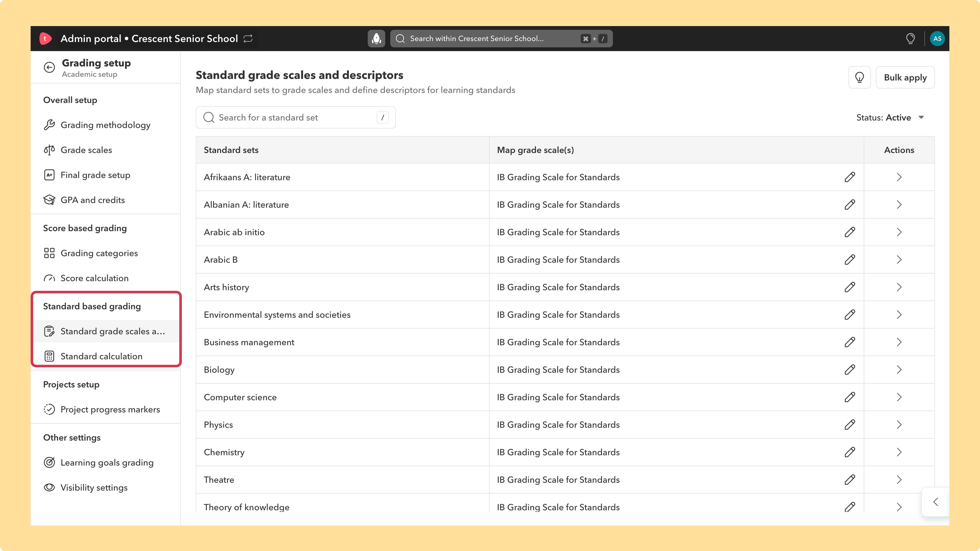The width and height of the screenshot is (980, 551).
Task: Expand the Albanian A: literature row actions
Action: click(x=899, y=205)
